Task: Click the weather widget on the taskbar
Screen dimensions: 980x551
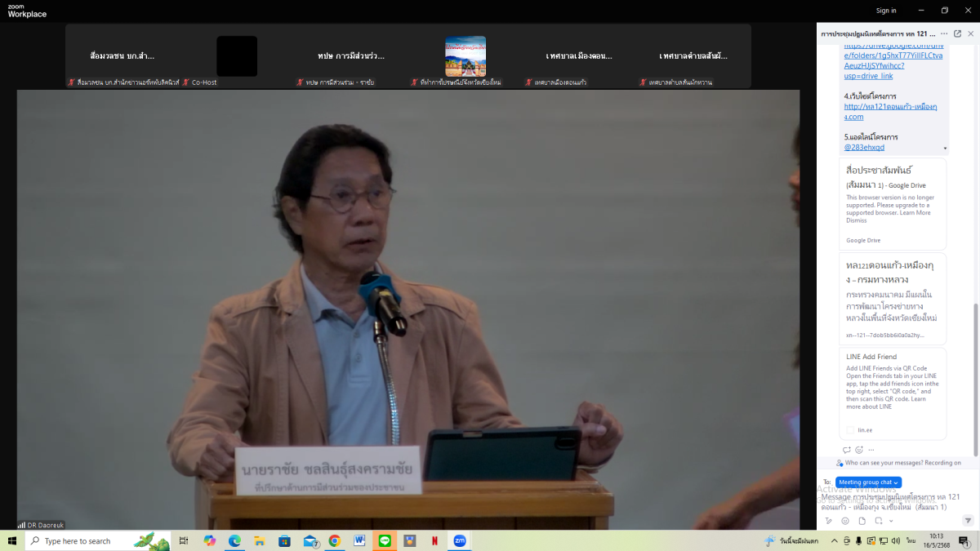Action: pyautogui.click(x=791, y=540)
